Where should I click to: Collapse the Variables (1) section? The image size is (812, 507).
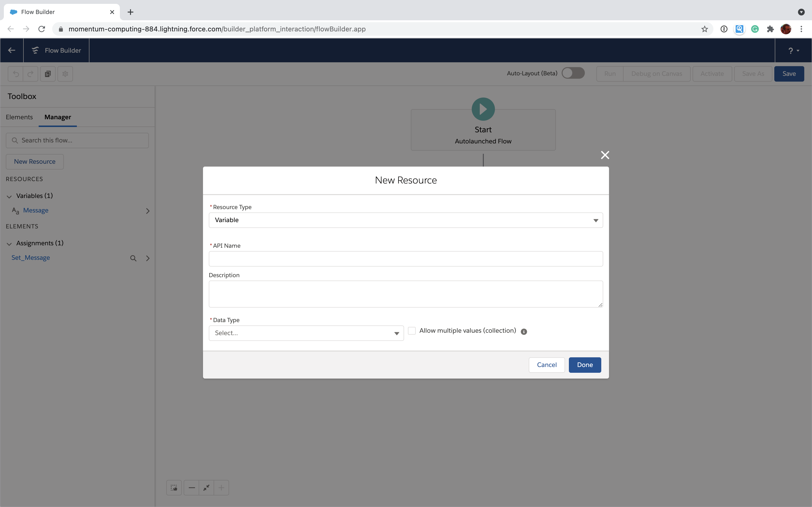(x=9, y=196)
